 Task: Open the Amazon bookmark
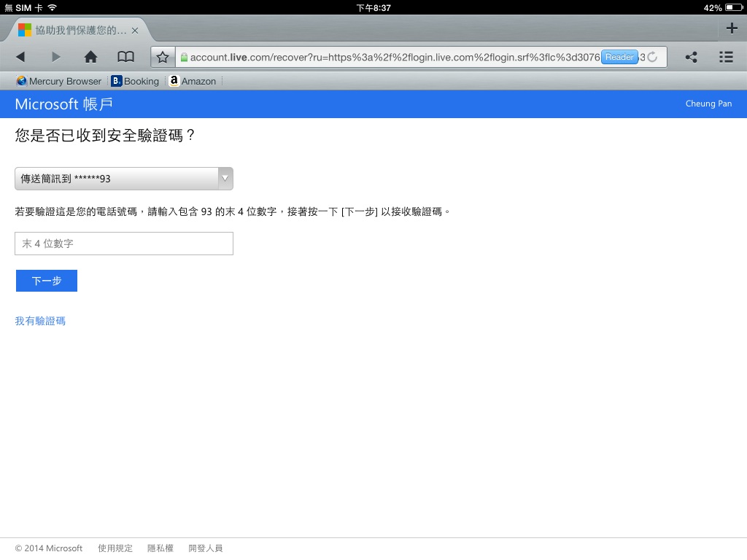click(193, 81)
